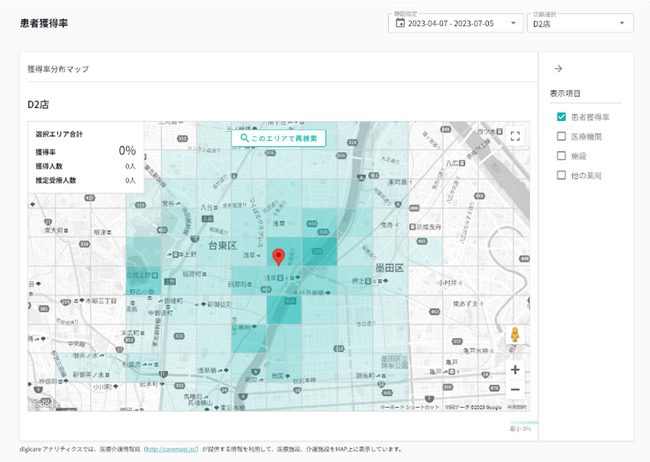Collapse the side panel with the arrow icon
The height and width of the screenshot is (462, 650).
click(x=558, y=68)
